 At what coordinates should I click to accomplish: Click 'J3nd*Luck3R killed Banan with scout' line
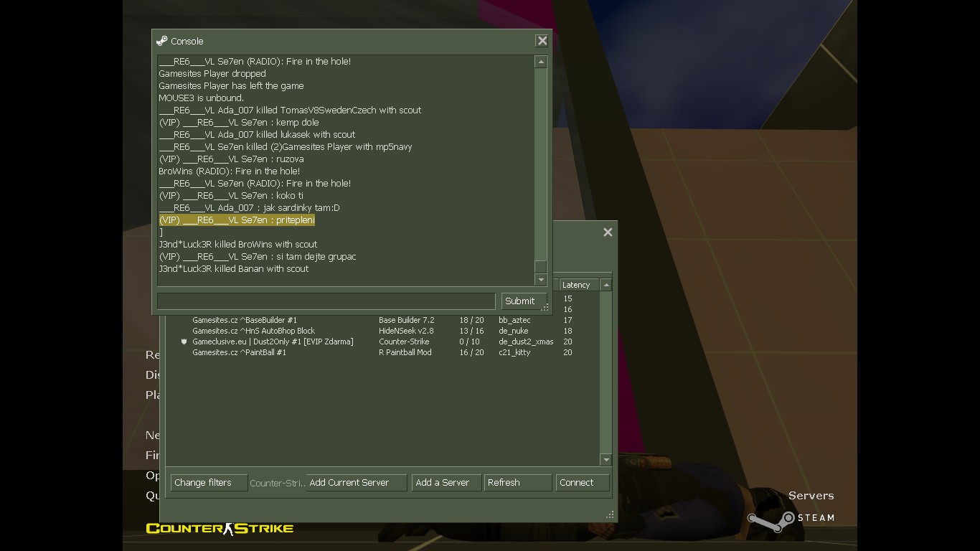[233, 269]
